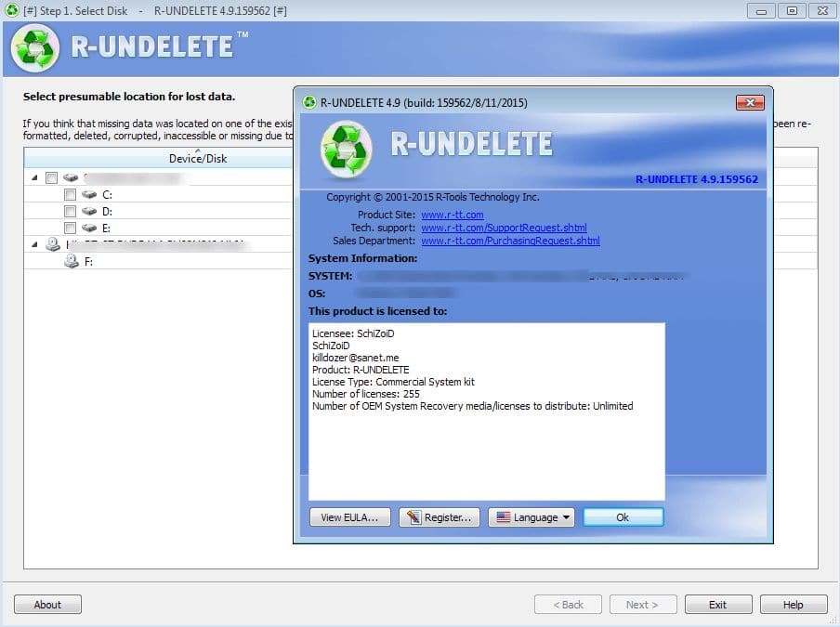Click the US flag icon on Language button
Viewport: 840px width, 627px height.
click(503, 517)
